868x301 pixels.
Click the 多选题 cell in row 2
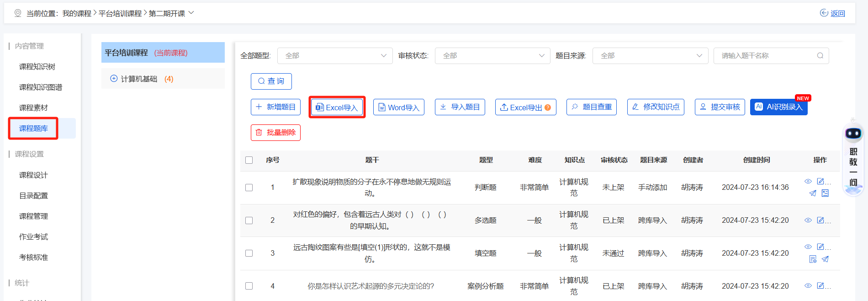click(x=486, y=220)
